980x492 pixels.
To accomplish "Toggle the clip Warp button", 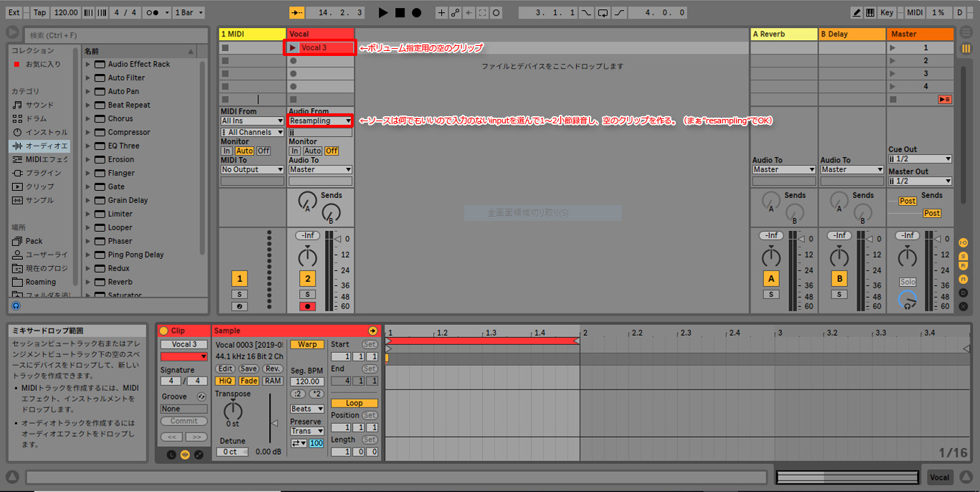I will click(x=307, y=344).
